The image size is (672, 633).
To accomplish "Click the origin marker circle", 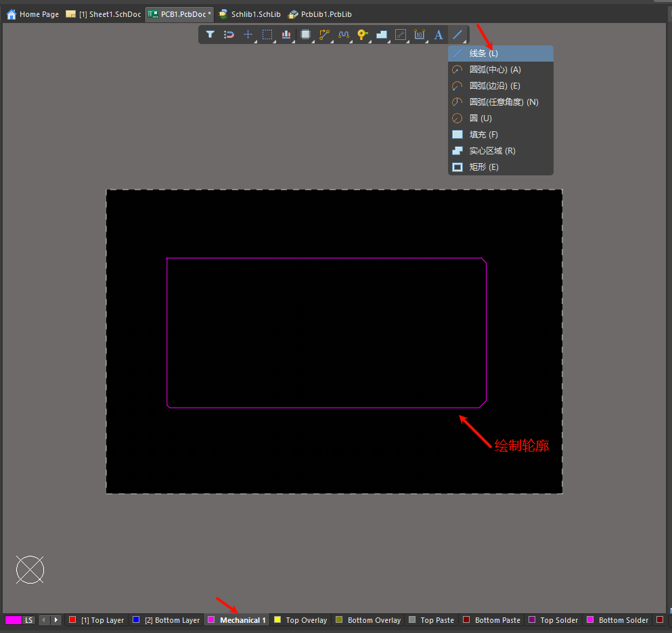I will coord(30,570).
